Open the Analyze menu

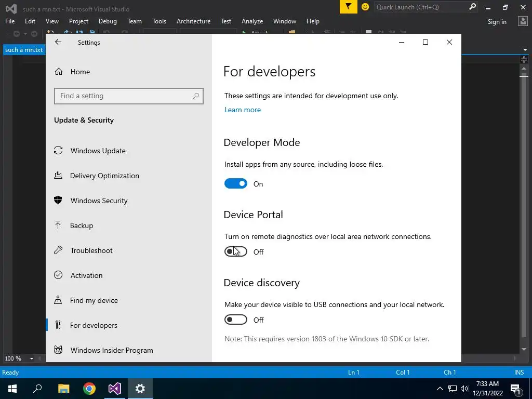tap(252, 21)
